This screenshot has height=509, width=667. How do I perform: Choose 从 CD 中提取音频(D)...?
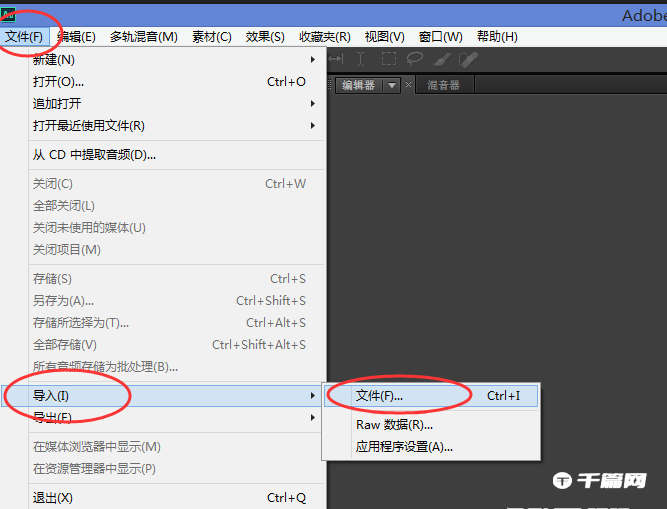click(x=176, y=155)
